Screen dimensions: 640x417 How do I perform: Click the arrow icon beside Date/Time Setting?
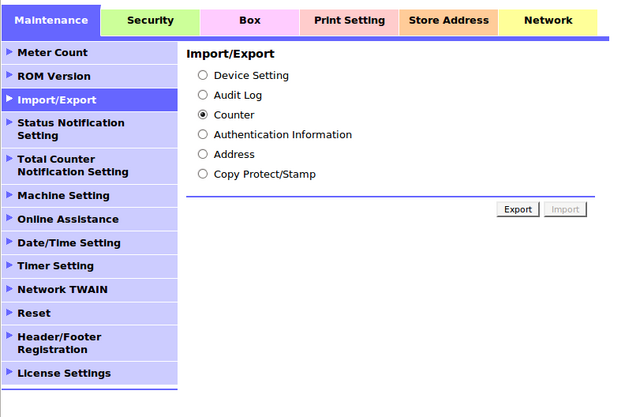[x=9, y=242]
